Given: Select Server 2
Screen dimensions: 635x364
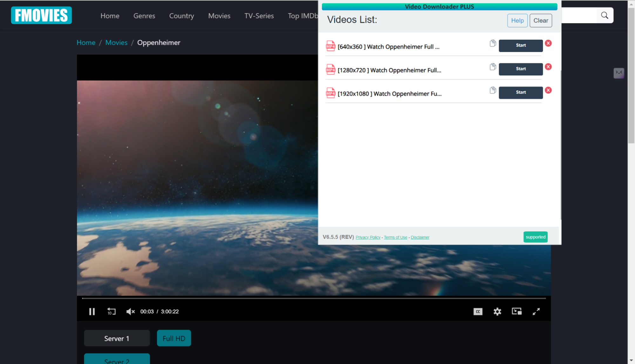Looking at the screenshot, I should pos(117,359).
